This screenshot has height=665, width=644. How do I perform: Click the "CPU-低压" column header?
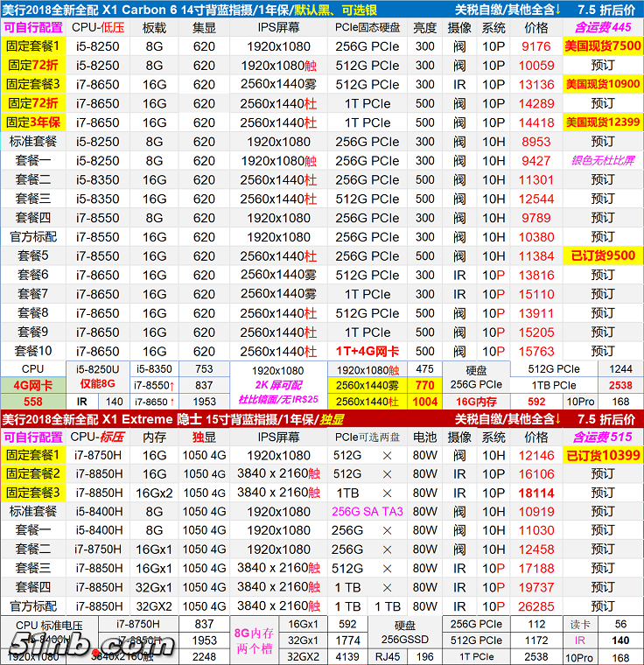[x=98, y=28]
